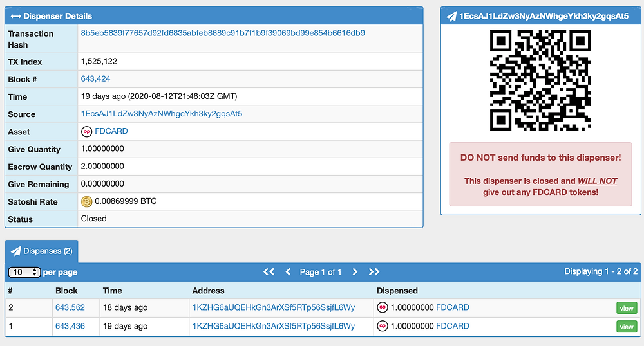Open the FDCARD asset link in Asset row

111,131
